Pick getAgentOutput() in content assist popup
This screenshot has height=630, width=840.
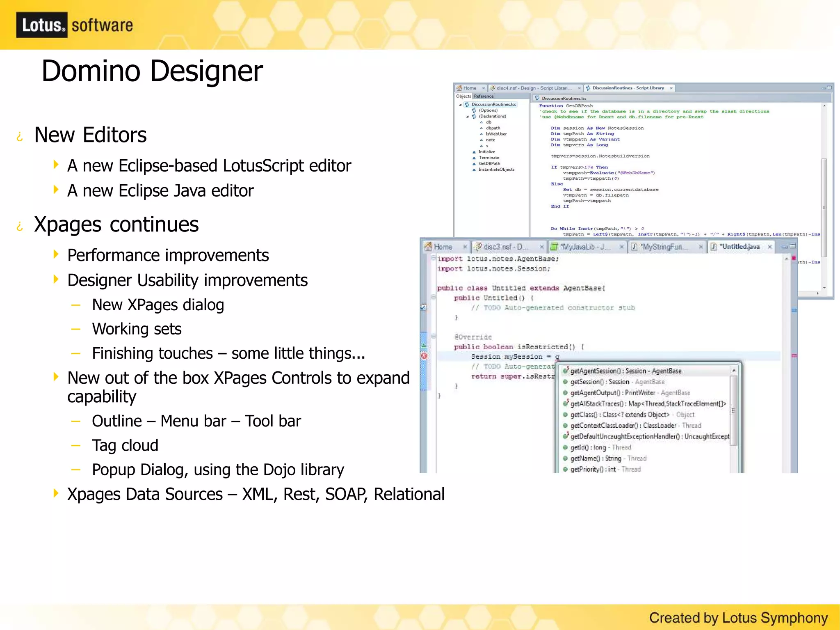(x=612, y=393)
